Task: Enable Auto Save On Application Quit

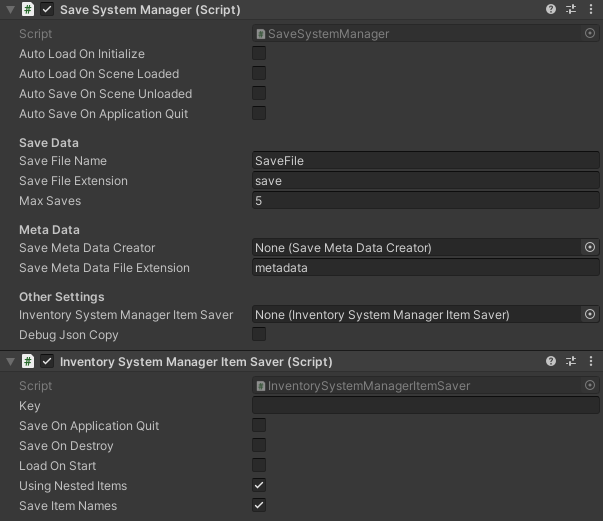Action: pos(259,113)
